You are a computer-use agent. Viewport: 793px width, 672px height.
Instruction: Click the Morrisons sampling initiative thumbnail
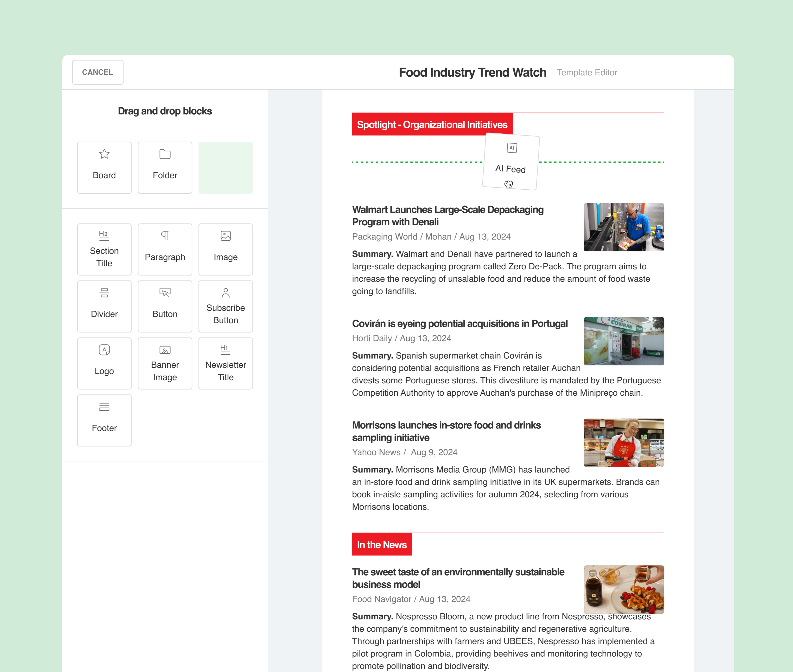[623, 443]
